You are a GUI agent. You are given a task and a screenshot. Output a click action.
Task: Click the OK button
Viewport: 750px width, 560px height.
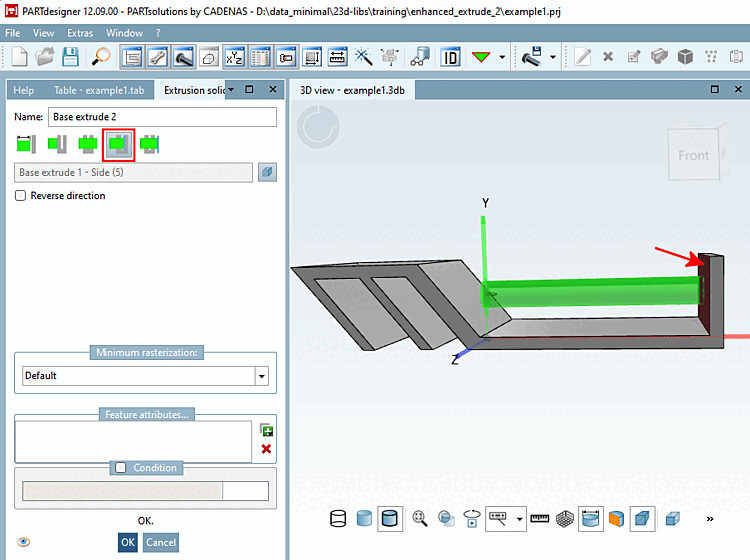127,542
